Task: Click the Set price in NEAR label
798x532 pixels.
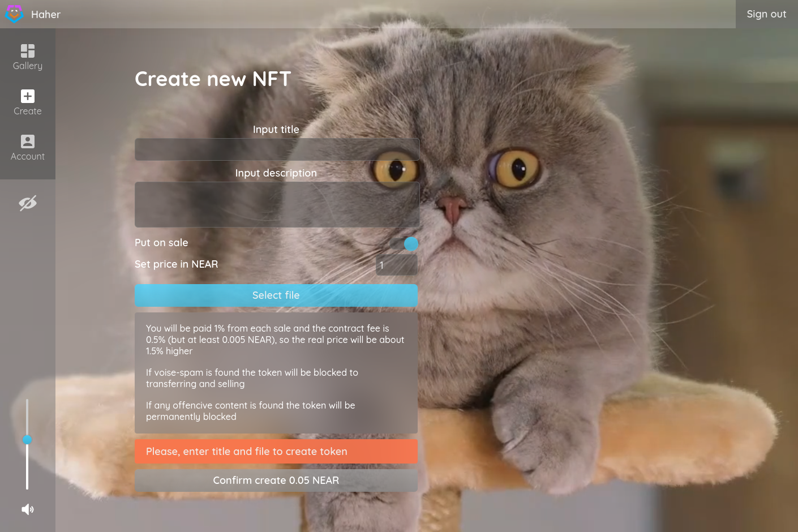Action: point(176,264)
